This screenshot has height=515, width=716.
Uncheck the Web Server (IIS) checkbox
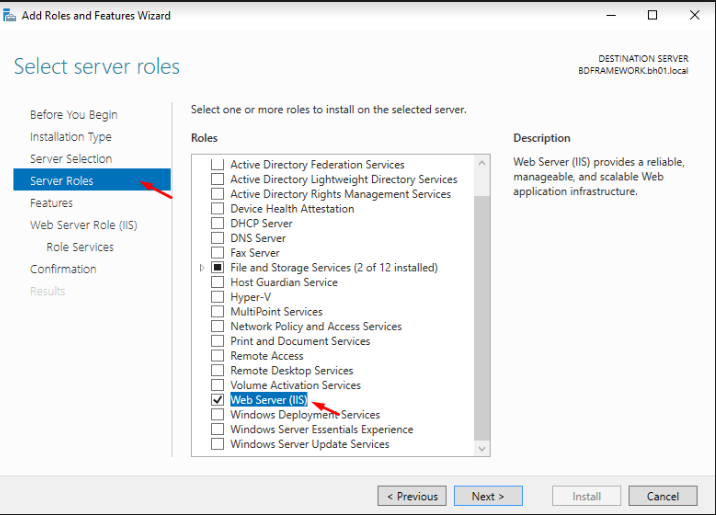click(x=217, y=400)
